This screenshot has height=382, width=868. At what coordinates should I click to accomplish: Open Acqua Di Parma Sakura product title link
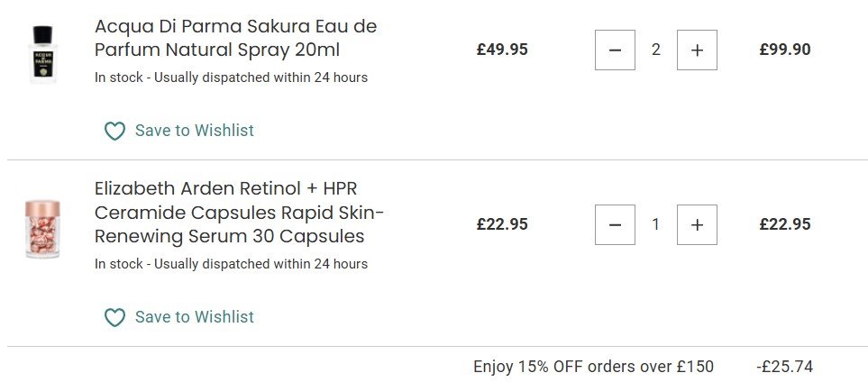[235, 38]
